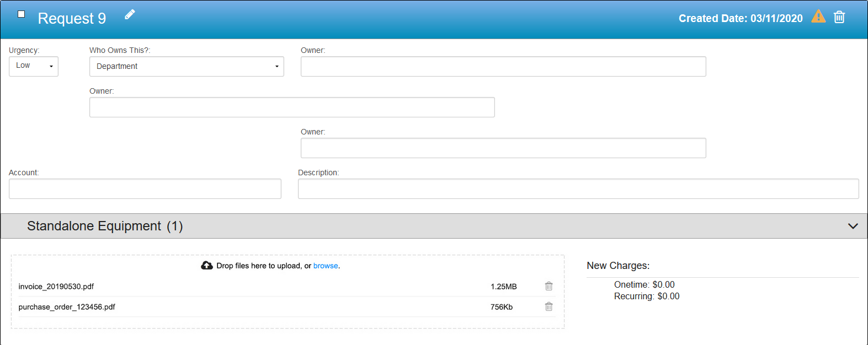Click the cloud upload icon
This screenshot has height=345, width=868.
point(207,266)
